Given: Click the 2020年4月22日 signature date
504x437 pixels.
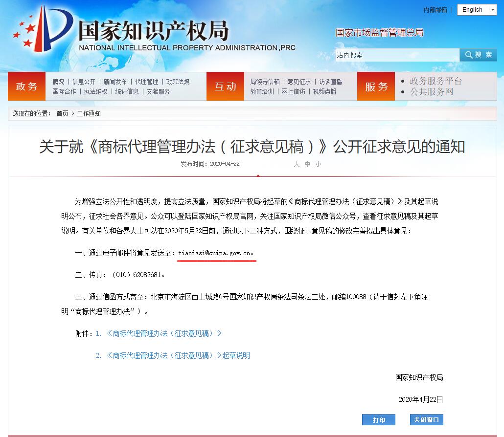Looking at the screenshot, I should click(421, 399).
